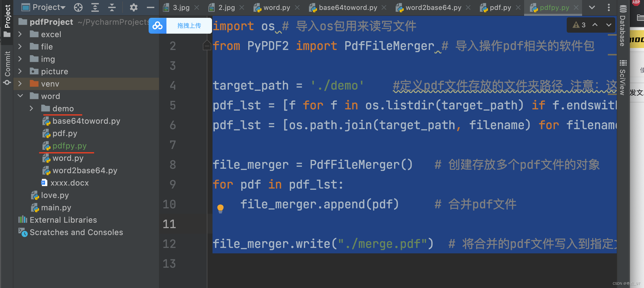Expand the demo folder

(31, 108)
